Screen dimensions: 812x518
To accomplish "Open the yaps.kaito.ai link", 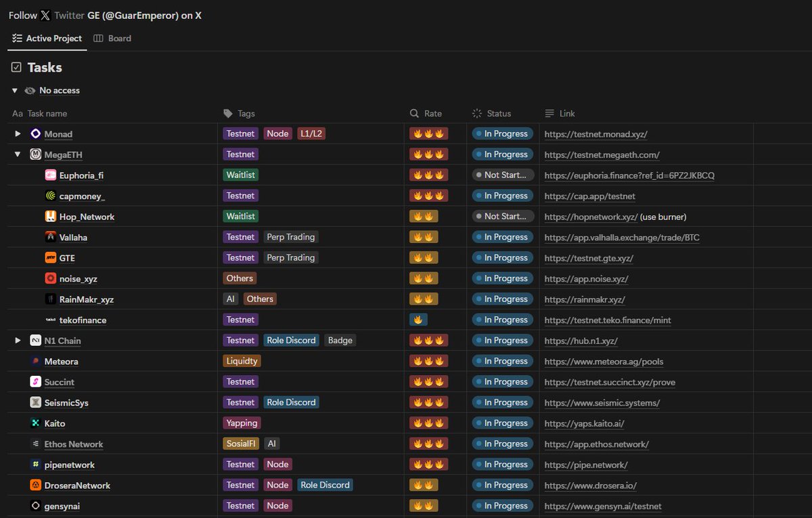I will pyautogui.click(x=585, y=423).
